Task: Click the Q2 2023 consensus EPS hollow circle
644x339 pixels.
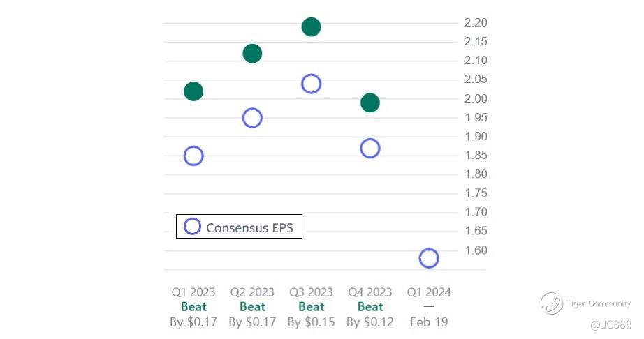Action: (252, 118)
